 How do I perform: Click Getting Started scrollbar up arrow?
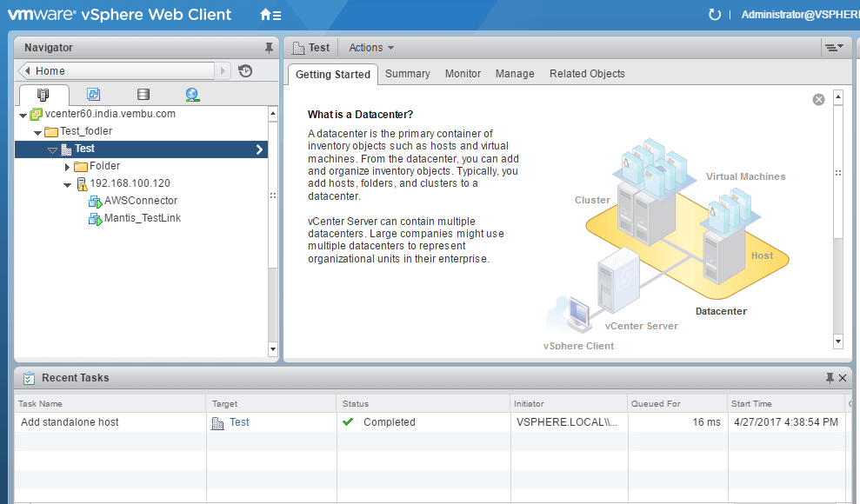coord(837,98)
